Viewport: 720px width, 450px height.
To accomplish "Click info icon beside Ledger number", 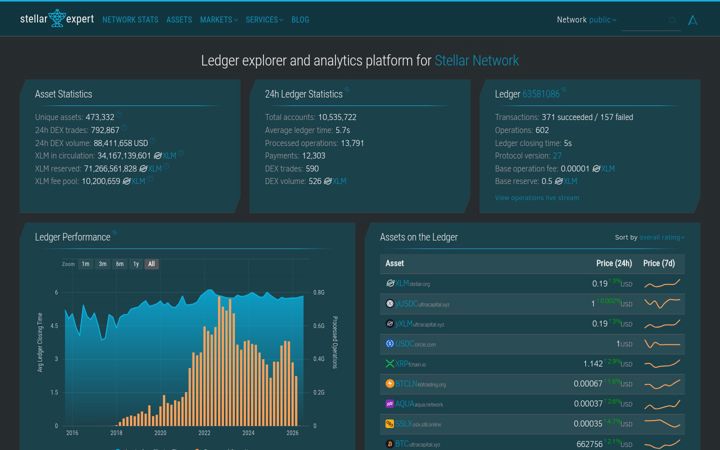I will click(563, 90).
